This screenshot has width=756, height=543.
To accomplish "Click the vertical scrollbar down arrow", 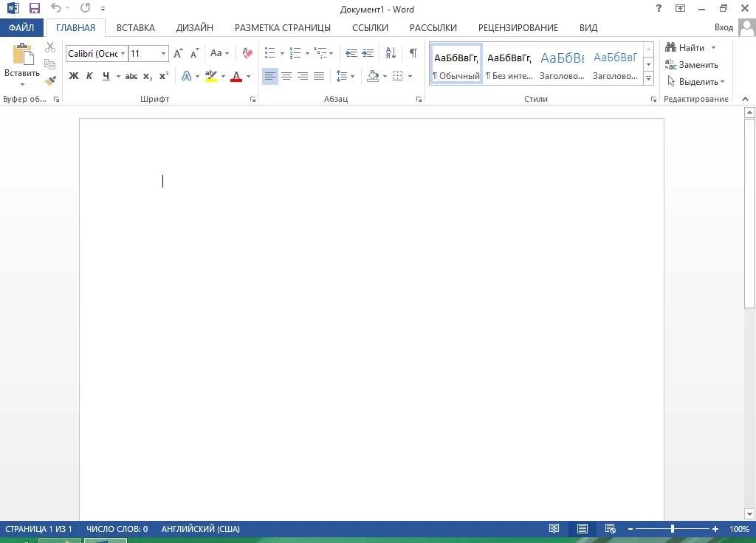I will [x=749, y=513].
